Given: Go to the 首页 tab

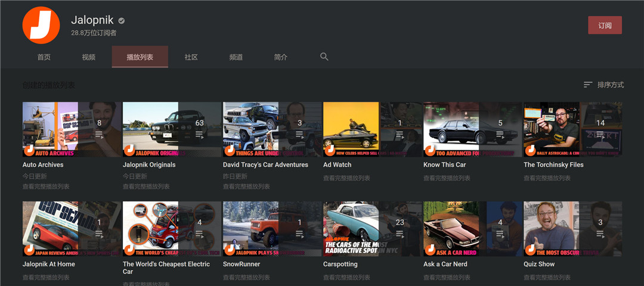Looking at the screenshot, I should coord(44,57).
